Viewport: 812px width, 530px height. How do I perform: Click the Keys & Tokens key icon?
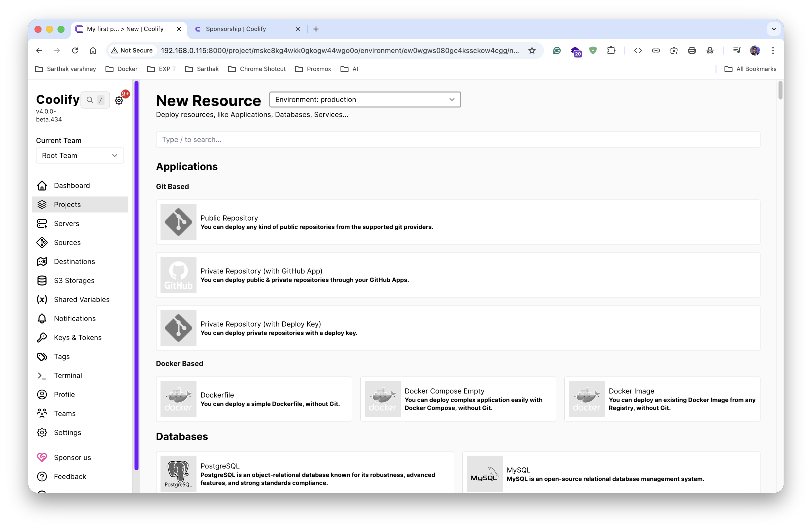(x=42, y=337)
